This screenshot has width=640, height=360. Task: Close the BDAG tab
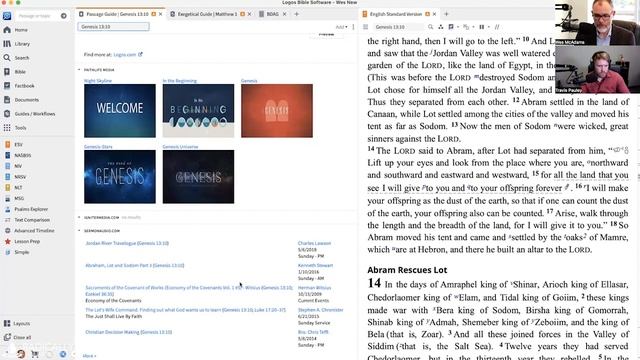(x=284, y=14)
